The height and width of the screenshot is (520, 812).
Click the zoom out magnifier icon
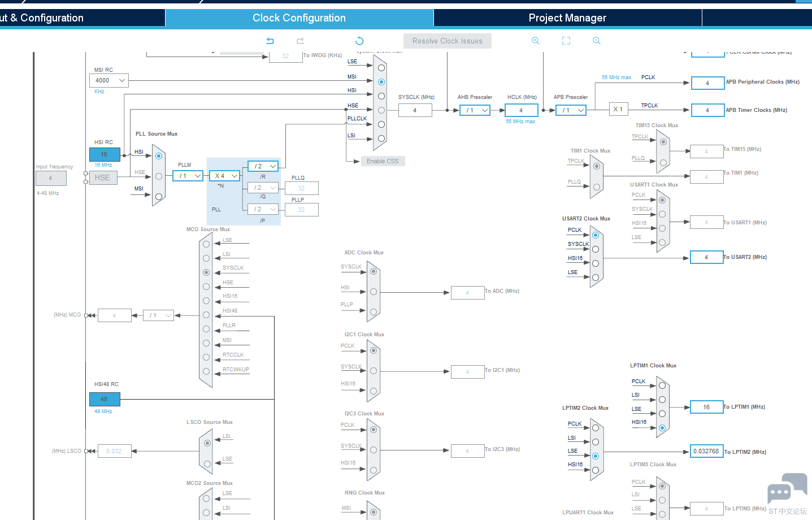point(597,41)
